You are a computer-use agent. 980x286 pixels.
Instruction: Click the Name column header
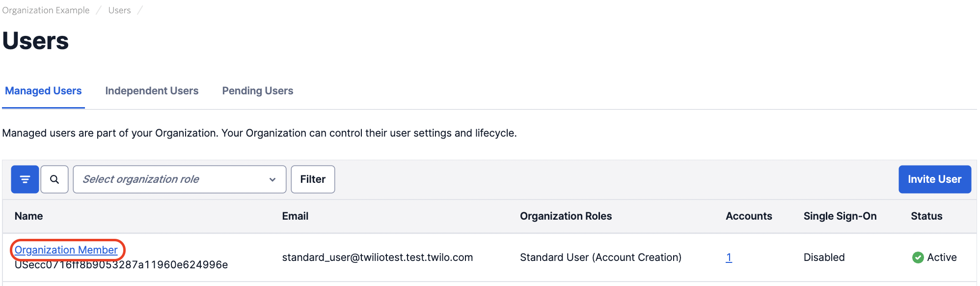tap(28, 216)
